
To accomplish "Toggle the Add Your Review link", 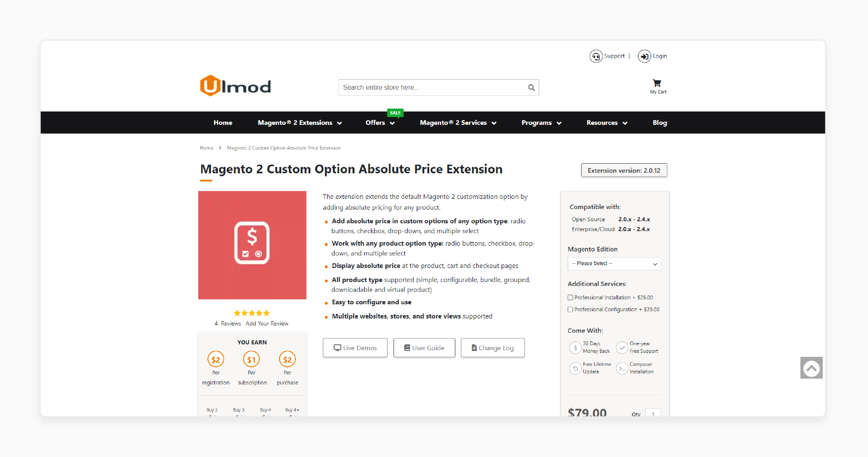I will pos(268,323).
